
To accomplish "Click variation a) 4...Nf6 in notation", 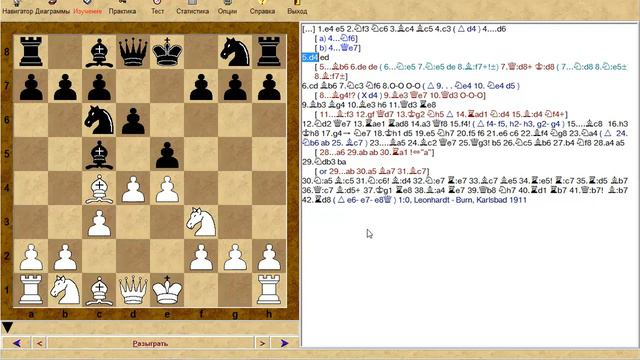I will (338, 38).
